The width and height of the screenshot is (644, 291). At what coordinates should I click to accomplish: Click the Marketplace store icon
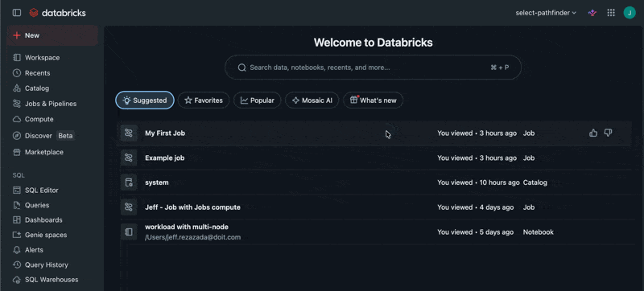[x=17, y=152]
